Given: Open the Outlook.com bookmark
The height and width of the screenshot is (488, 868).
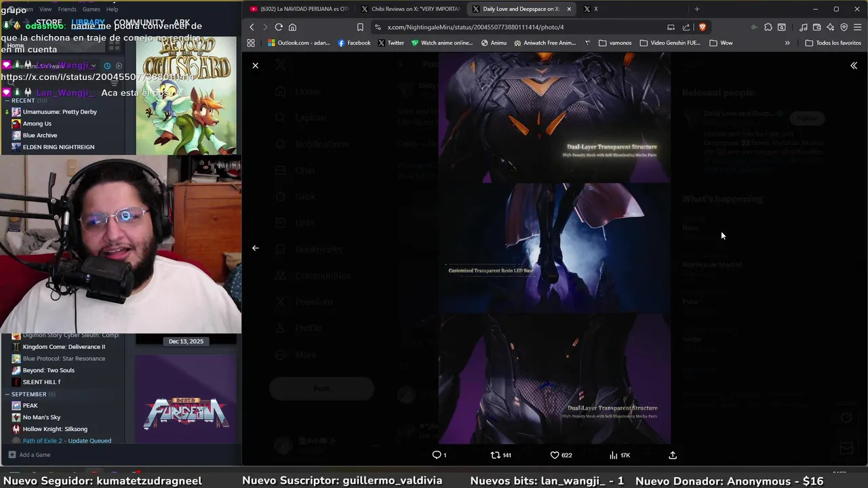Looking at the screenshot, I should [x=298, y=43].
